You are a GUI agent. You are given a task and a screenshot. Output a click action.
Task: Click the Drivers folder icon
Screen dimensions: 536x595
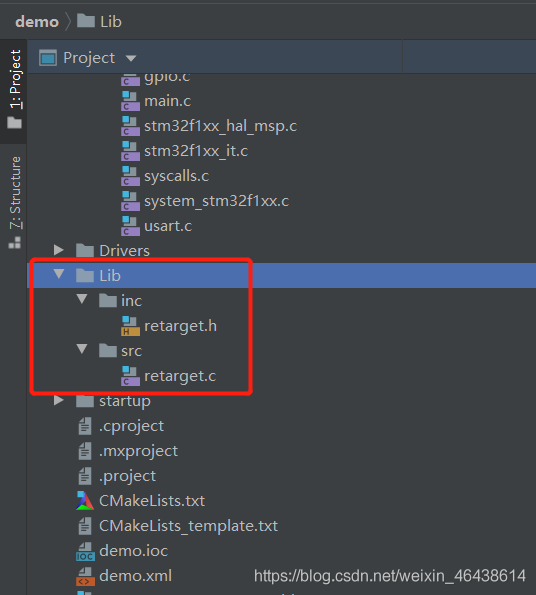click(85, 250)
